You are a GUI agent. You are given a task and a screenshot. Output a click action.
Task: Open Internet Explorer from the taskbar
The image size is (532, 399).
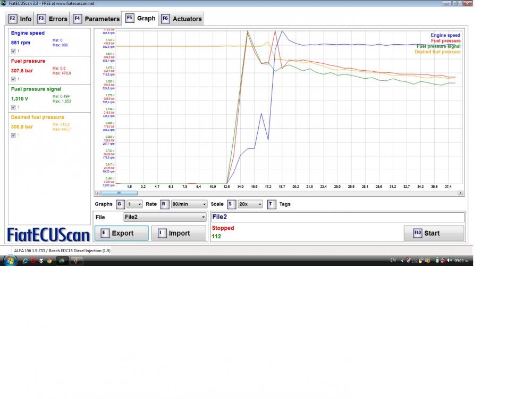click(25, 261)
